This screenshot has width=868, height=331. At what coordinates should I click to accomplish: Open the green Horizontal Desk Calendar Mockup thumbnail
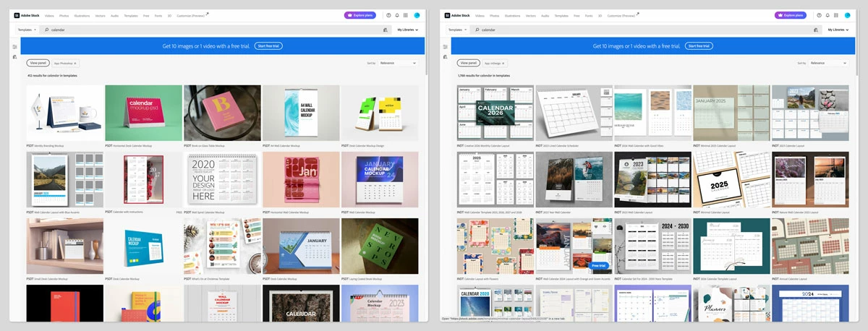[143, 113]
